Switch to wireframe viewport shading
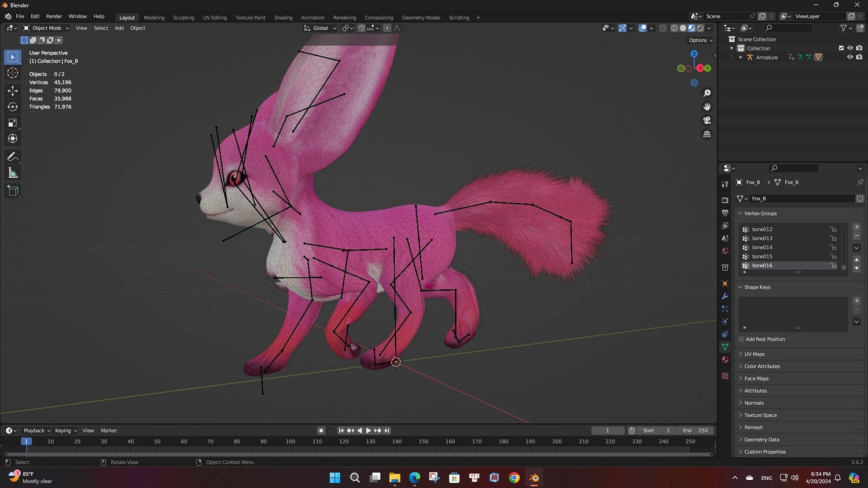Screen dimensions: 868x488 pos(674,28)
